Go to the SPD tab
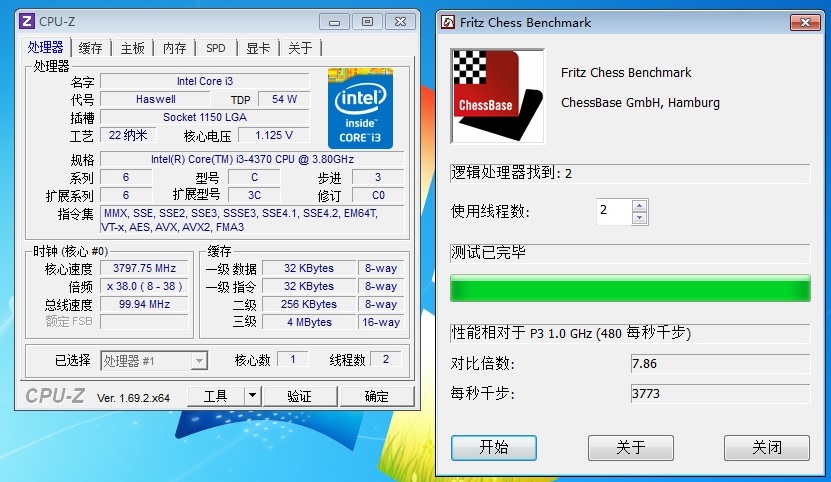Screen dimensions: 831x482 [216, 48]
